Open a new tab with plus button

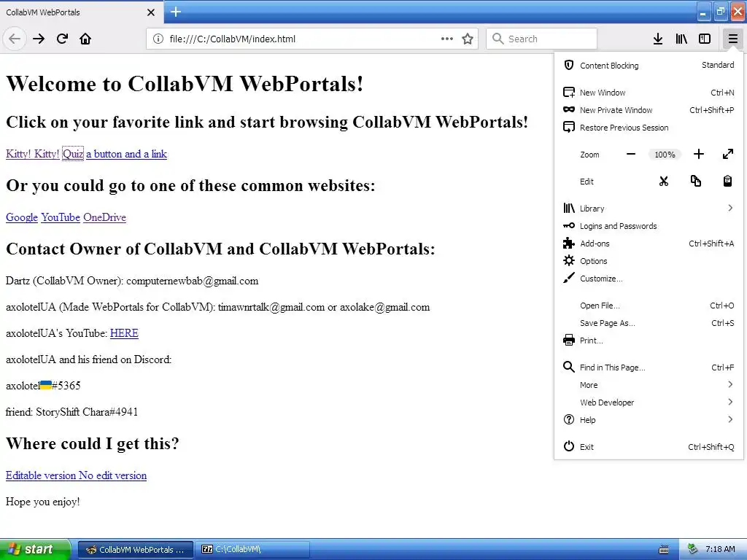[175, 12]
